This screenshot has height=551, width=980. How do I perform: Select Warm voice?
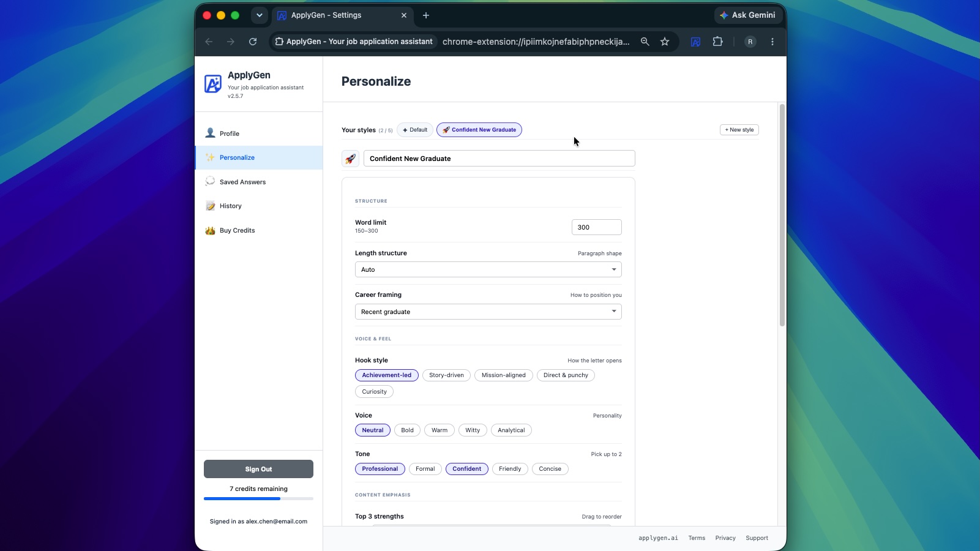tap(440, 430)
